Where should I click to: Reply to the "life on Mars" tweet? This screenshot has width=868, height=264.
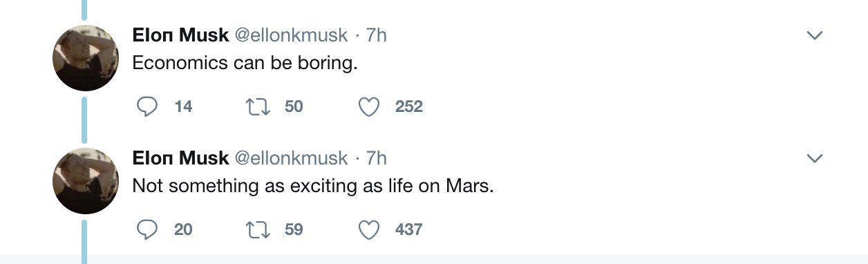click(147, 229)
